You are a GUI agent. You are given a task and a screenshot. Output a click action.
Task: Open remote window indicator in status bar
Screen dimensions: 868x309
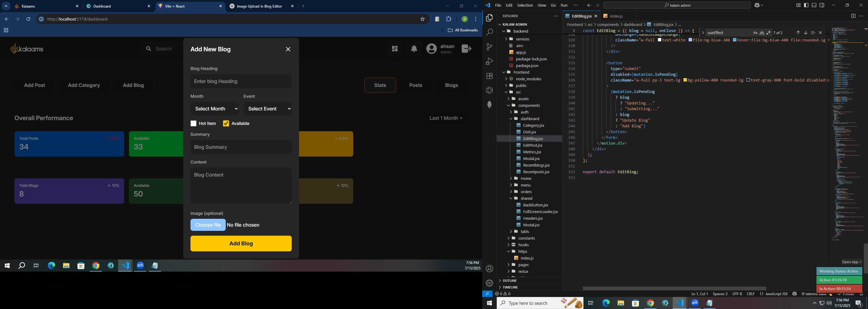click(x=487, y=294)
